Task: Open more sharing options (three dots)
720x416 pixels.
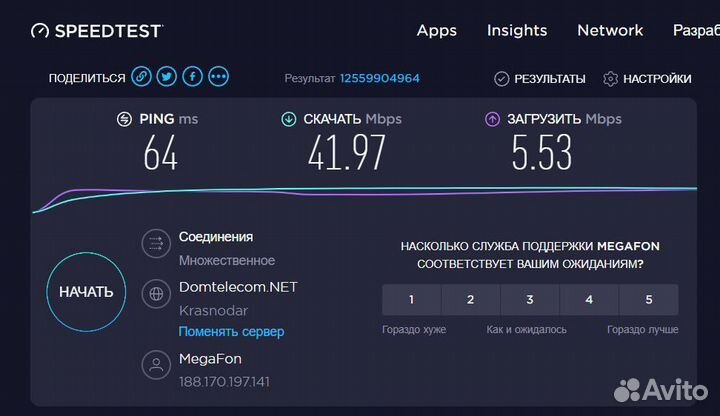Action: click(218, 77)
